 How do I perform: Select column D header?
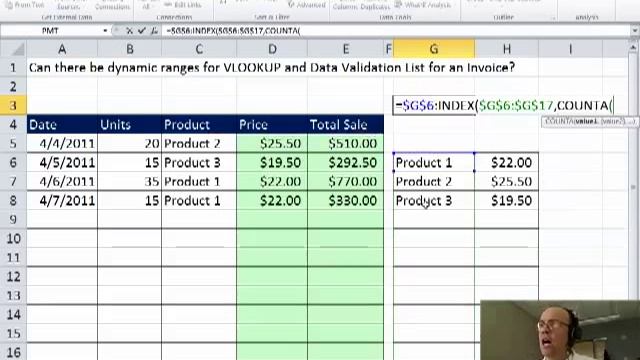click(272, 49)
